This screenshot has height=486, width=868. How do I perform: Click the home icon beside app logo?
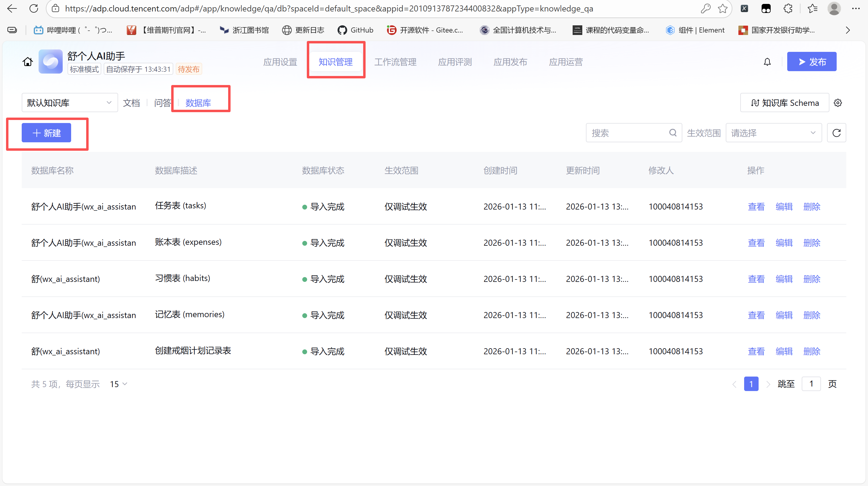[x=28, y=62]
